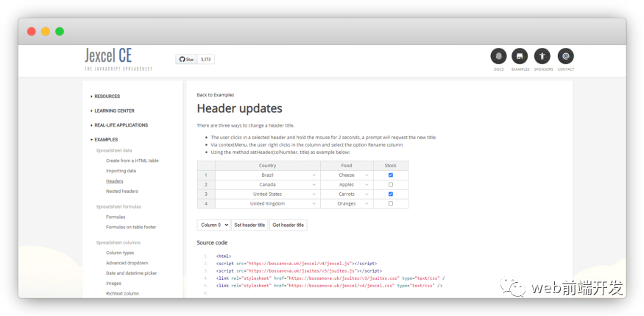
Task: Click the red macOS close button
Action: 32,31
